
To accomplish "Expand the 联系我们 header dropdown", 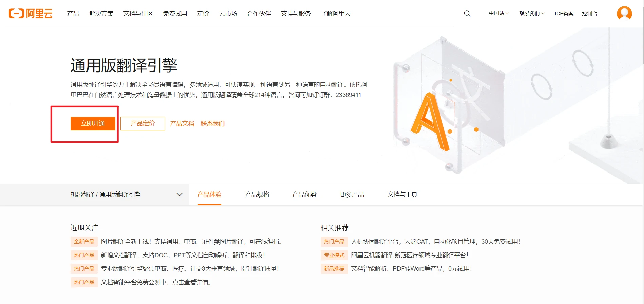I will pos(532,14).
